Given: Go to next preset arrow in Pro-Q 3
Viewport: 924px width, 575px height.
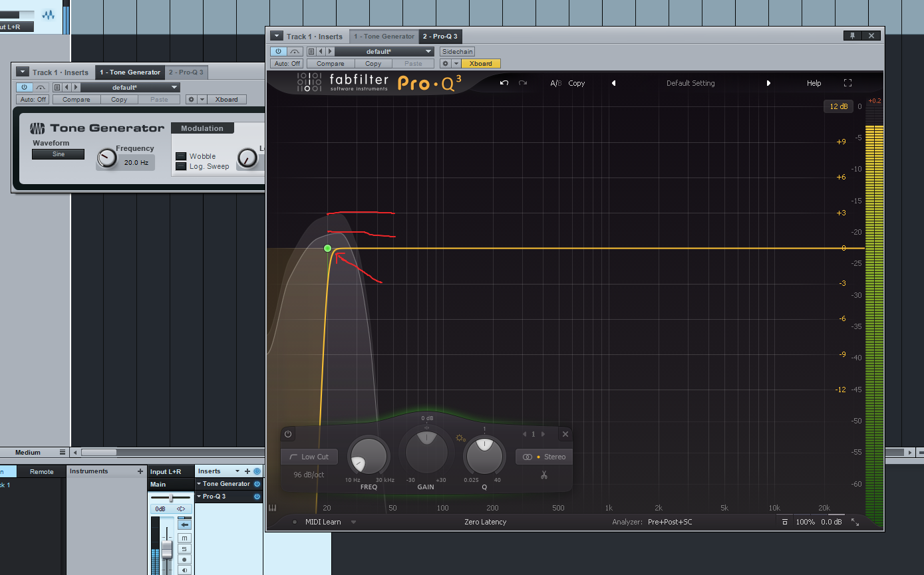Looking at the screenshot, I should coord(768,83).
